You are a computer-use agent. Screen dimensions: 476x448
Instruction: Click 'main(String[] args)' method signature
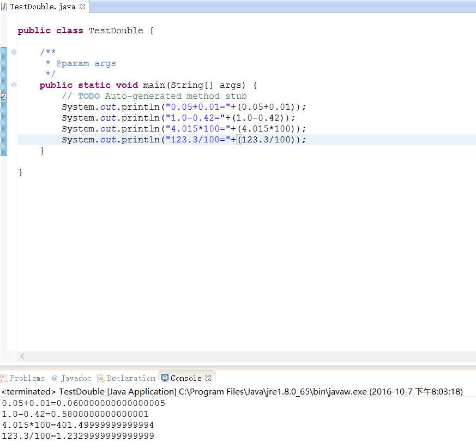point(194,85)
